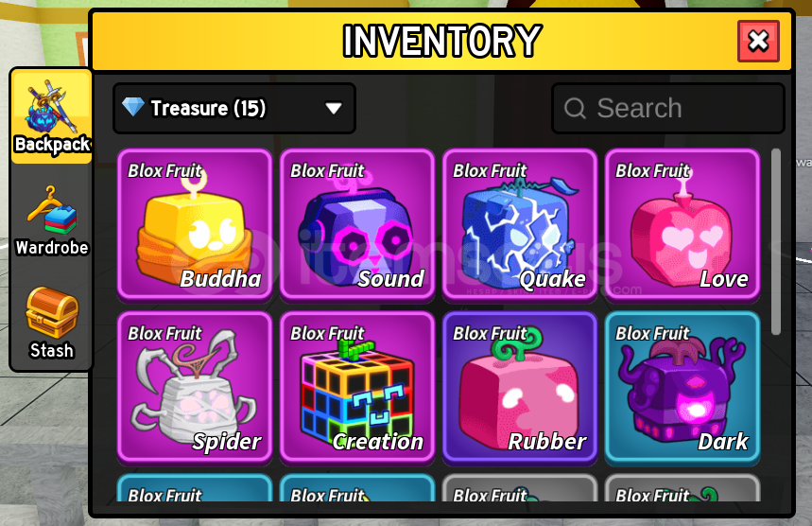This screenshot has width=812, height=526.
Task: Open the Stash chest tab
Action: [x=52, y=324]
